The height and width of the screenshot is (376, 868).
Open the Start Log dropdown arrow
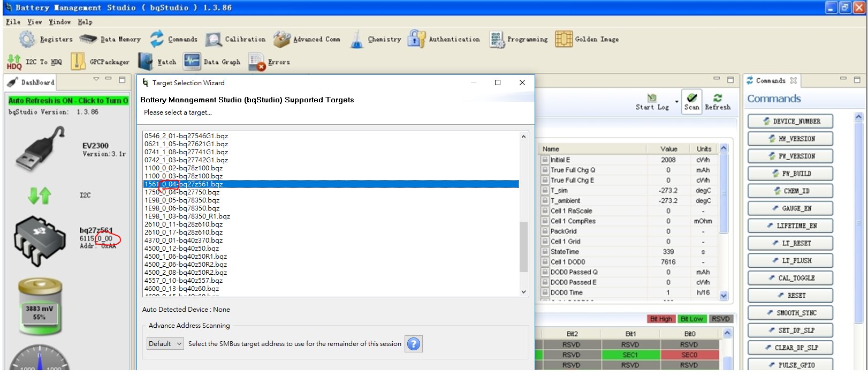pyautogui.click(x=676, y=102)
